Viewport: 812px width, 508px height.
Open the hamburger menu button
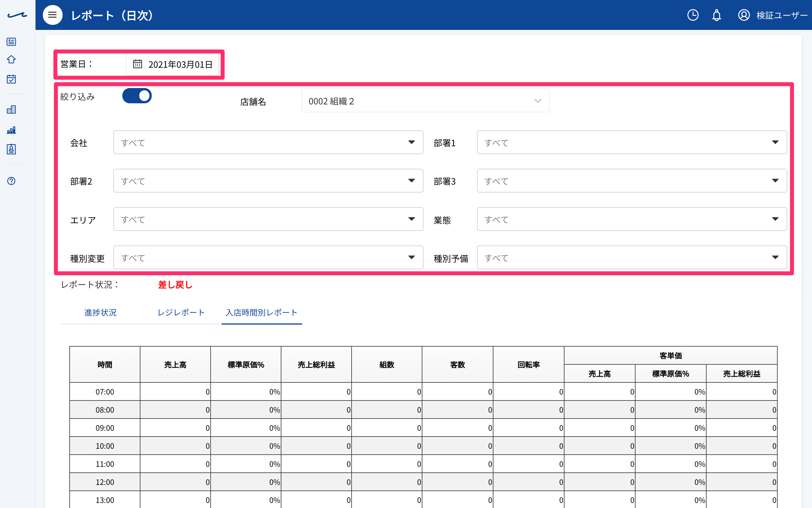52,15
